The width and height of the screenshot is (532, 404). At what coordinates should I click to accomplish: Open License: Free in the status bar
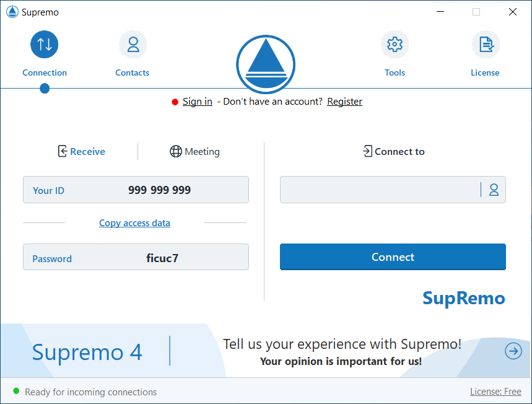[x=495, y=391]
